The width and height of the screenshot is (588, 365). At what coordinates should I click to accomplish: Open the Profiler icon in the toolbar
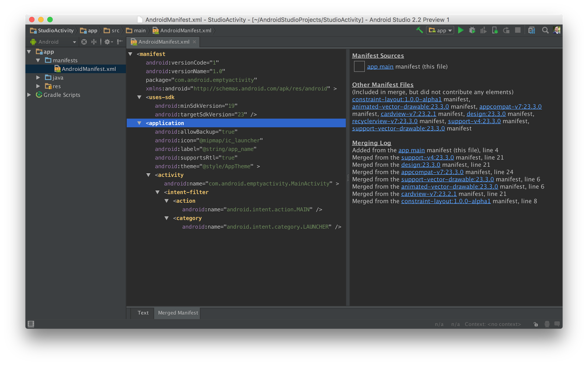[483, 30]
